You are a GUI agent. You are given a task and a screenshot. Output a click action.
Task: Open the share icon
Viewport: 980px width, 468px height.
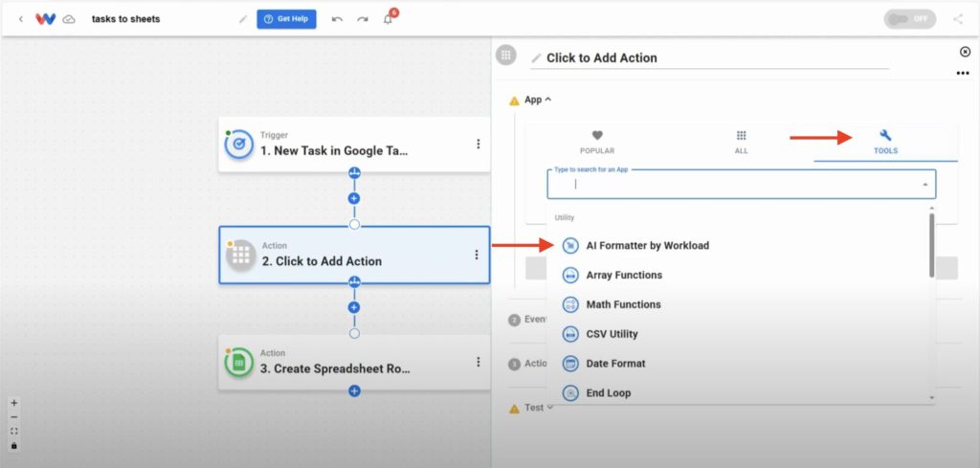(x=957, y=19)
